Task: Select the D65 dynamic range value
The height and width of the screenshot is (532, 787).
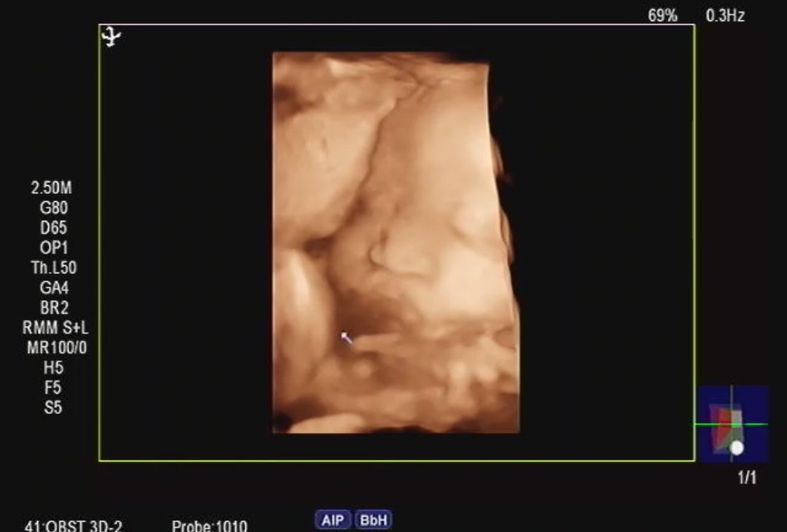Action: pyautogui.click(x=53, y=228)
